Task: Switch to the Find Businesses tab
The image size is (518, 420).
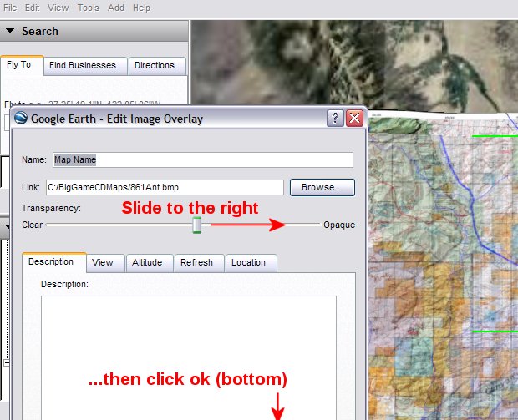Action: (x=85, y=66)
